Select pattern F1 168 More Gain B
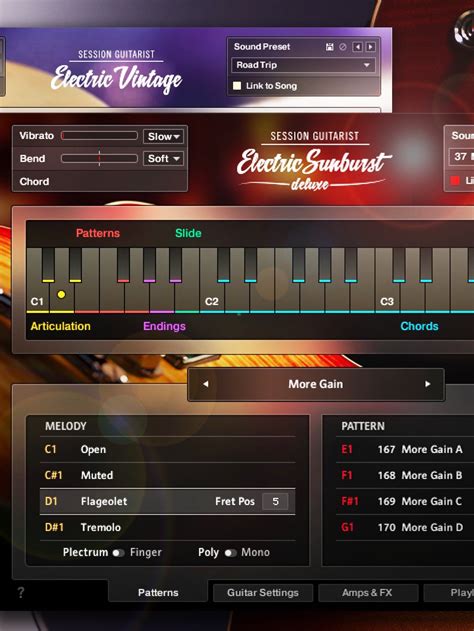Screen dimensions: 474x631 (405, 475)
